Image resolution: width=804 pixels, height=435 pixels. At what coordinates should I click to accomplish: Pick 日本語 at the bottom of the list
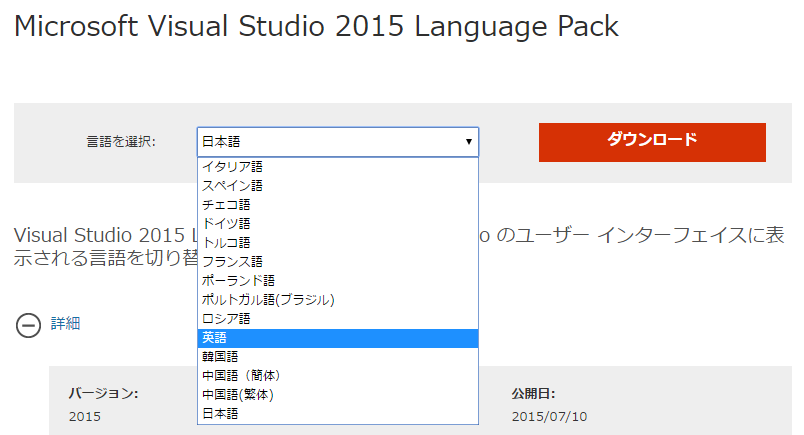point(337,413)
